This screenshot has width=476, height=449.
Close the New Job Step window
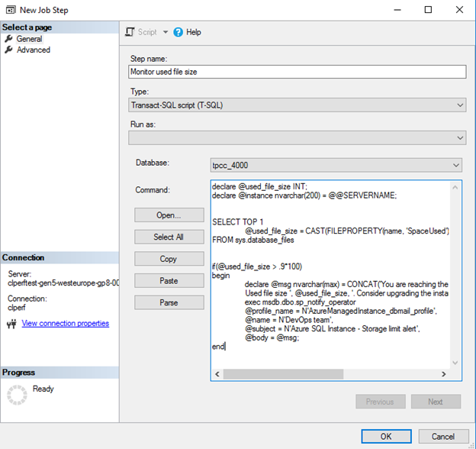pos(460,10)
